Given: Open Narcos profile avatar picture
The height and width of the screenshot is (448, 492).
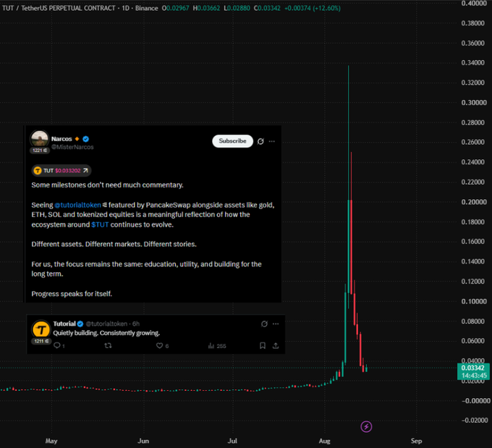Looking at the screenshot, I should [40, 139].
